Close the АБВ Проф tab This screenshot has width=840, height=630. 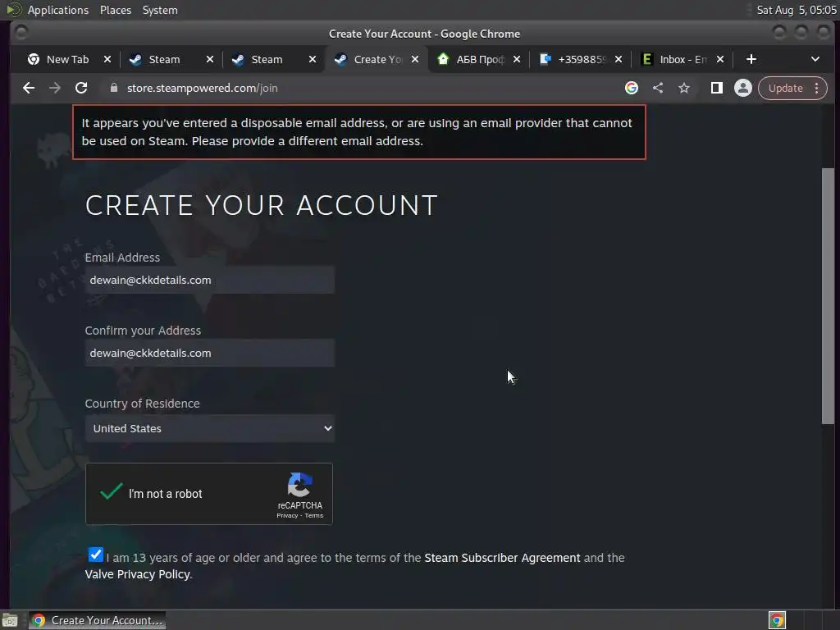(x=517, y=59)
